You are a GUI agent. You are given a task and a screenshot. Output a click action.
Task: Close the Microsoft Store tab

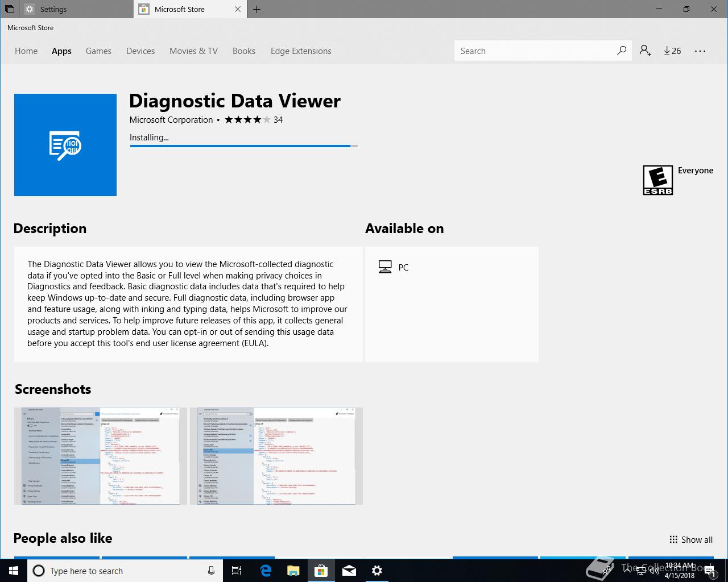pos(238,9)
